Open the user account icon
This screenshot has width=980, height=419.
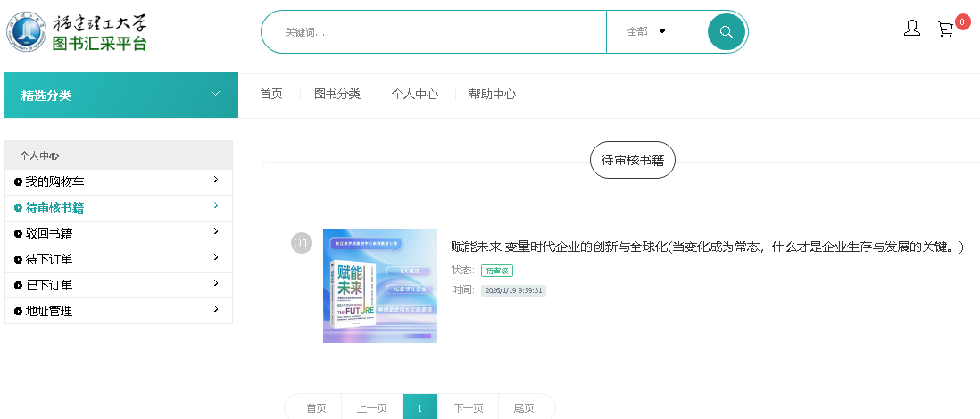point(912,29)
